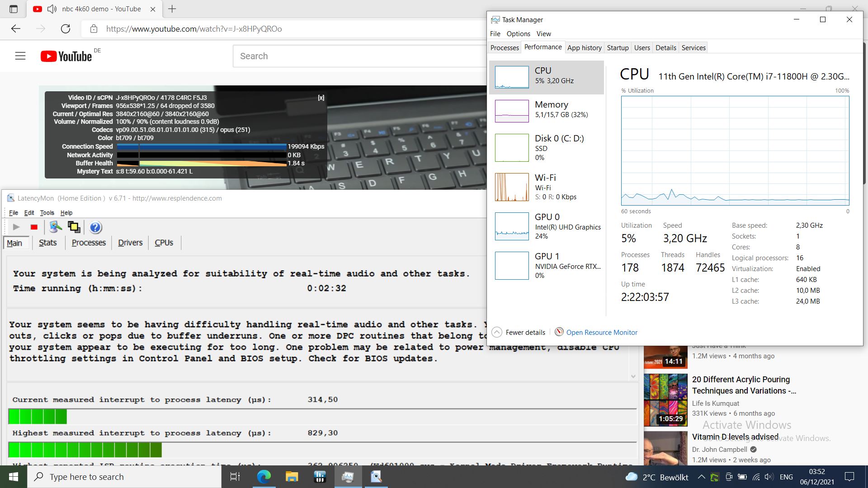The height and width of the screenshot is (488, 868).
Task: Open Task Manager taskbar icon
Action: pyautogui.click(x=348, y=477)
